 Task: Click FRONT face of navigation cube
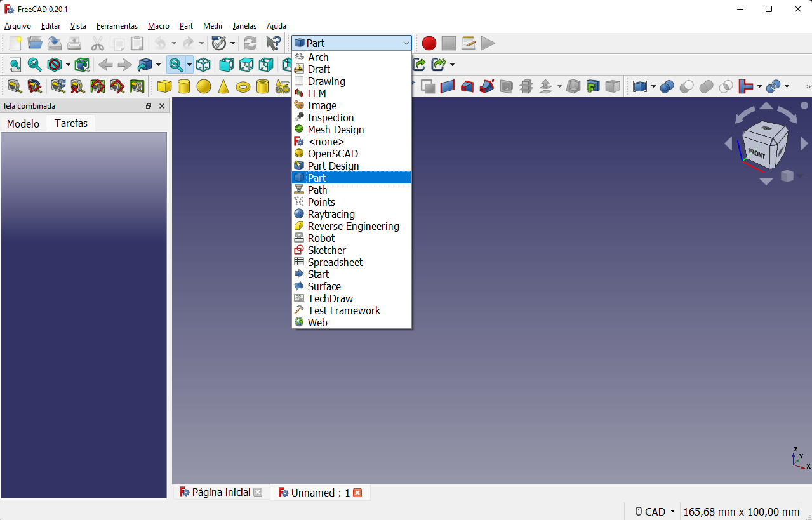(x=756, y=153)
